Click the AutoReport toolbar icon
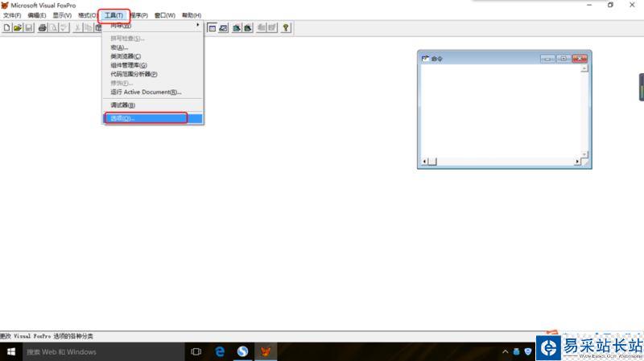 (x=272, y=28)
